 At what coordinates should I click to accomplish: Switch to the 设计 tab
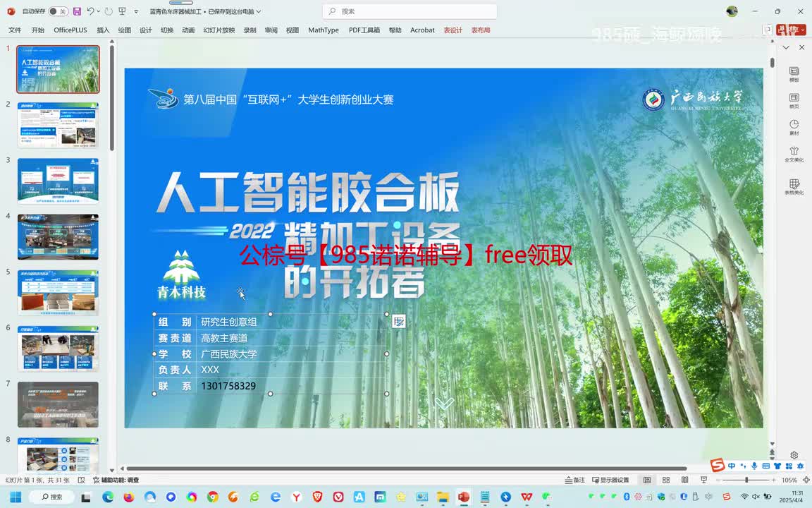[145, 30]
